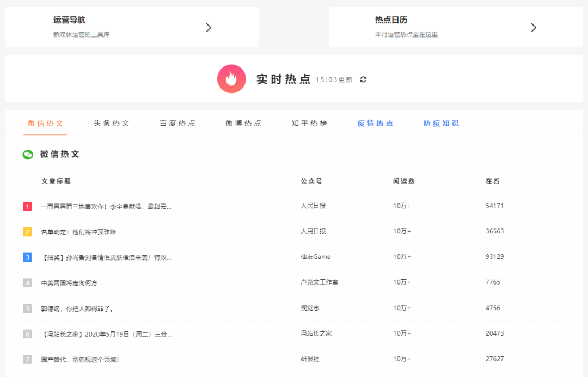The width and height of the screenshot is (588, 377).
Task: Click the 在看 column header
Action: point(492,181)
